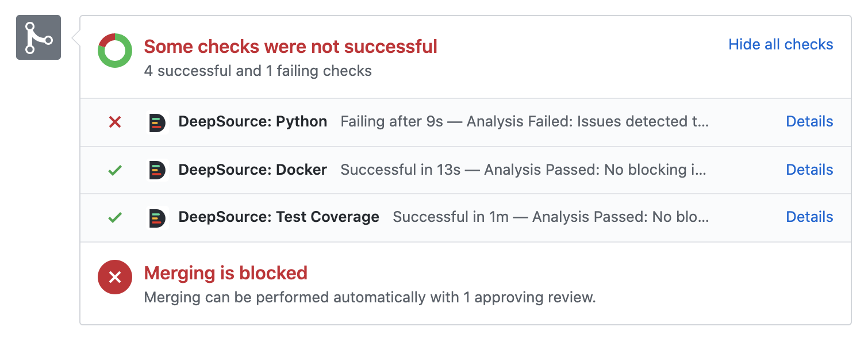The width and height of the screenshot is (868, 338).
Task: Click the pull request branch icon
Action: click(38, 37)
